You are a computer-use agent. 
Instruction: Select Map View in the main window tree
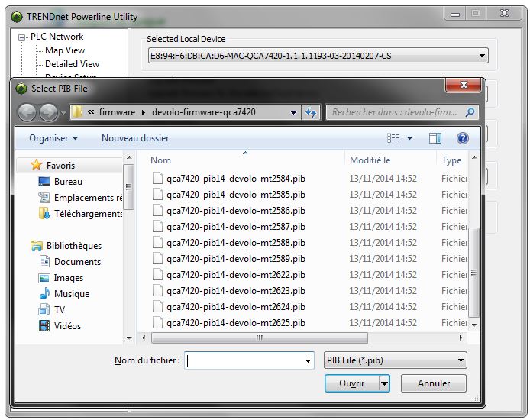[65, 50]
